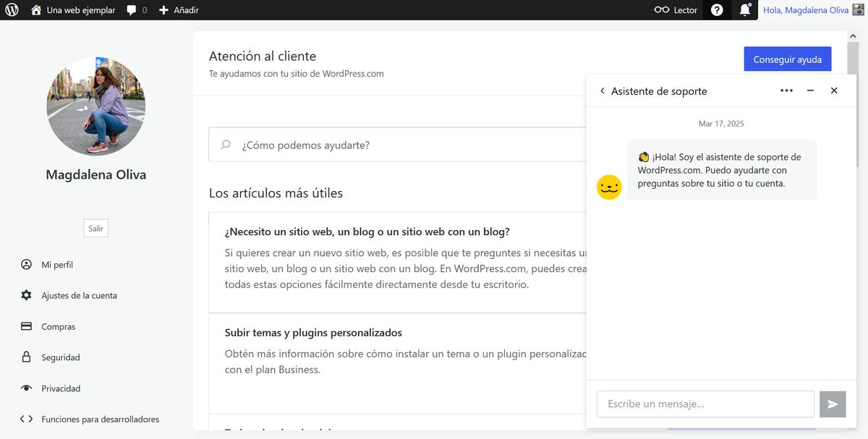Click the Compras card icon
This screenshot has width=868, height=439.
click(25, 326)
